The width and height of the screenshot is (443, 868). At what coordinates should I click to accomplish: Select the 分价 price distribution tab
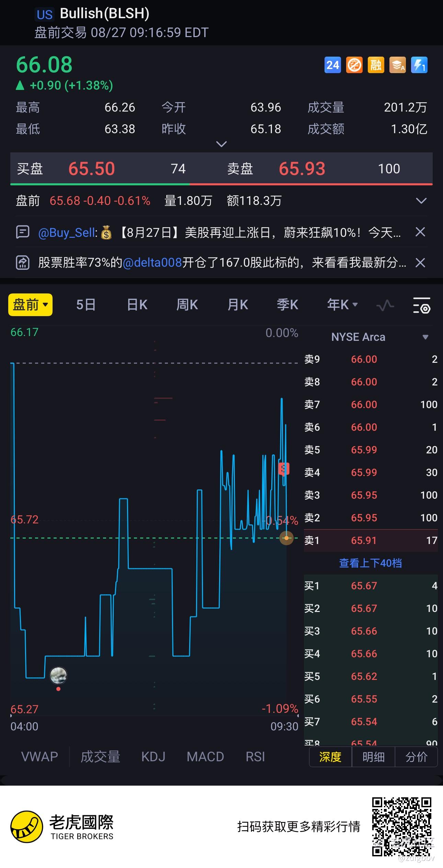coord(416,757)
